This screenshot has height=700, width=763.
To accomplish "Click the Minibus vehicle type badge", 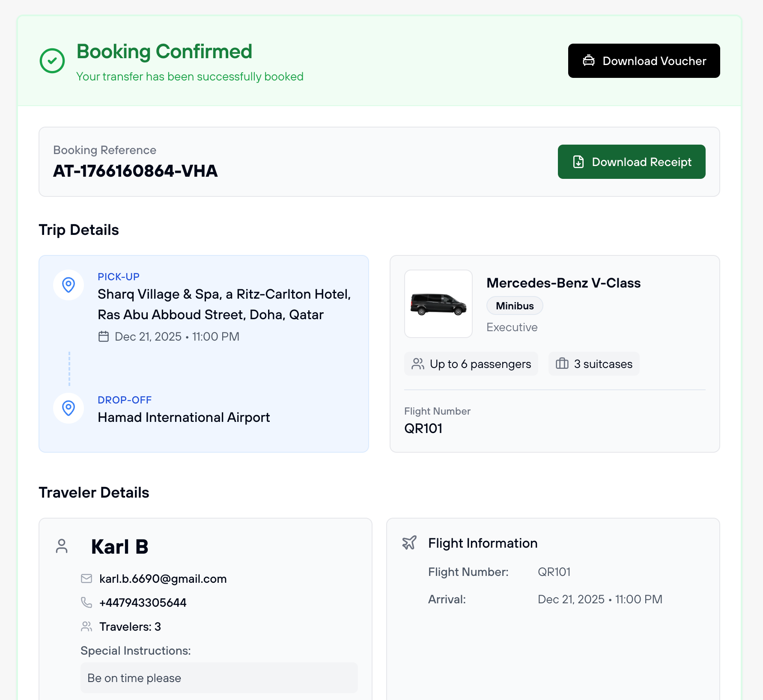I will pos(515,306).
